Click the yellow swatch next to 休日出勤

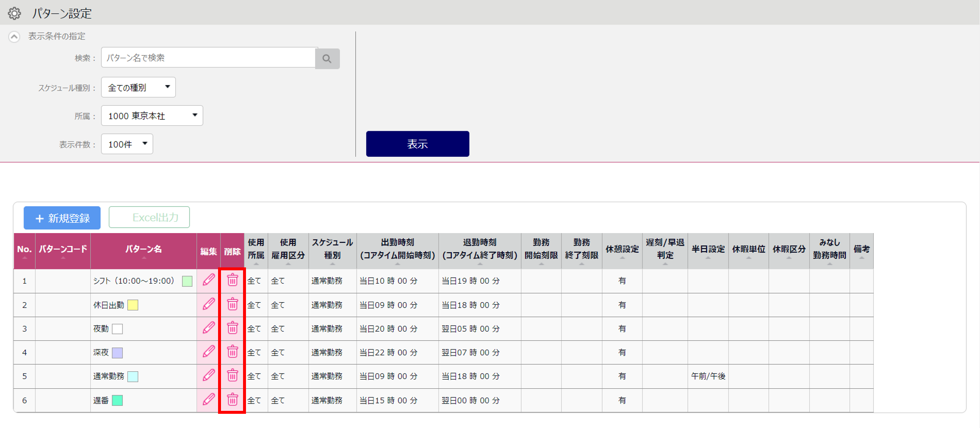pos(133,305)
